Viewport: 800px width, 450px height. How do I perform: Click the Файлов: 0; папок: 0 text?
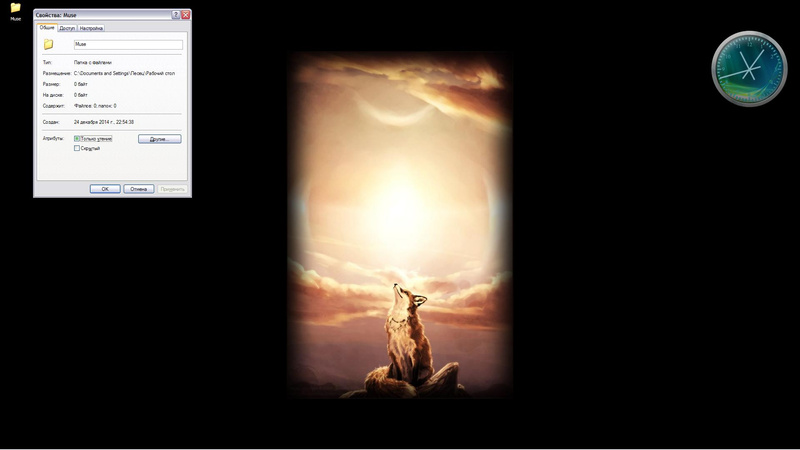(95, 106)
